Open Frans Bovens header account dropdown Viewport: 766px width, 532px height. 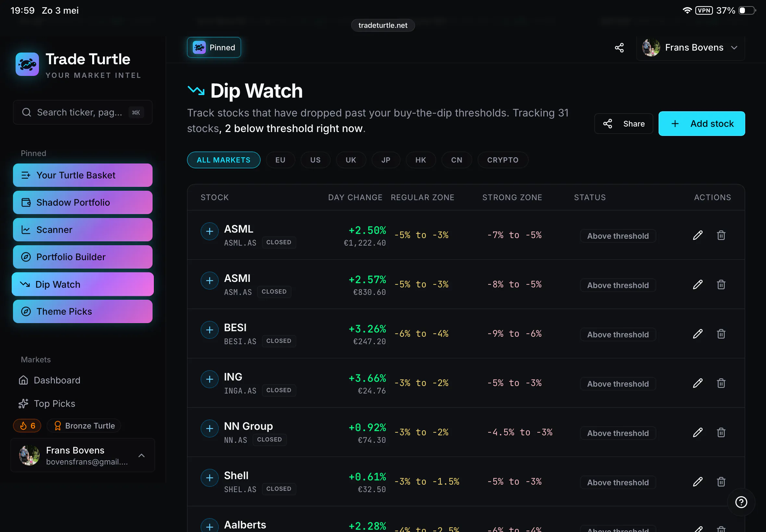[x=690, y=48]
